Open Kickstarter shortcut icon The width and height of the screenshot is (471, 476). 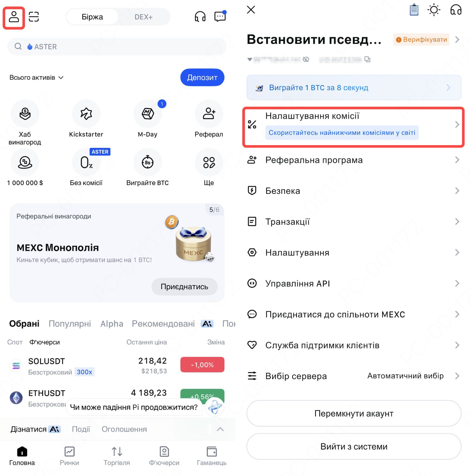coord(86,114)
